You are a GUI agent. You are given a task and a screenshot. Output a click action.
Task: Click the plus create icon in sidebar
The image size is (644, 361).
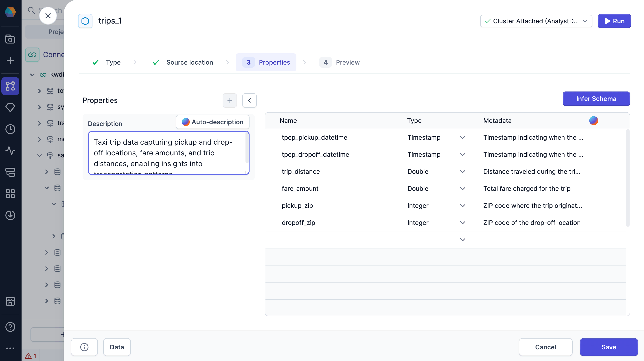click(10, 61)
